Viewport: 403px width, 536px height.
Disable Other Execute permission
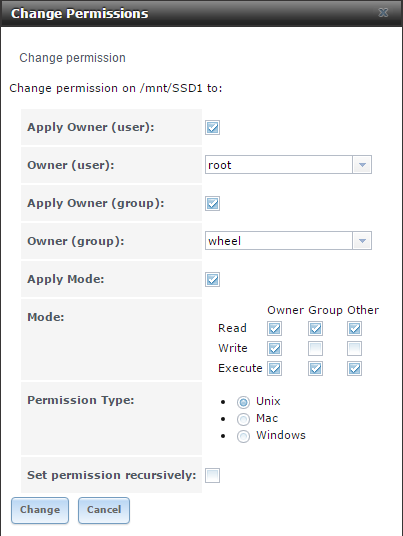354,368
